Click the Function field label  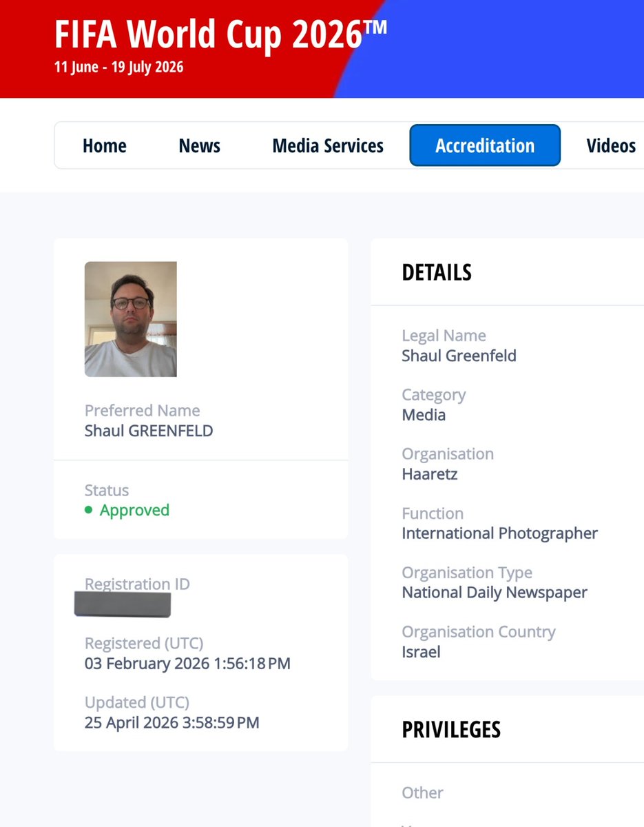pos(433,513)
